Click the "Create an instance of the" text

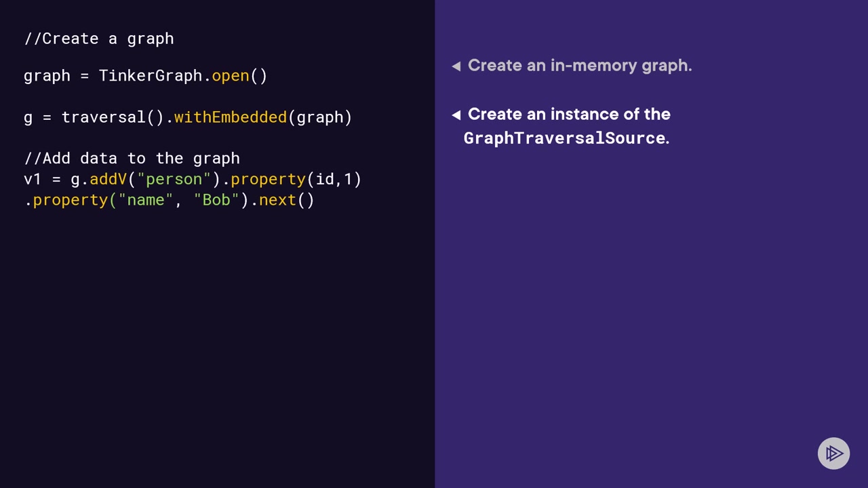coord(569,115)
